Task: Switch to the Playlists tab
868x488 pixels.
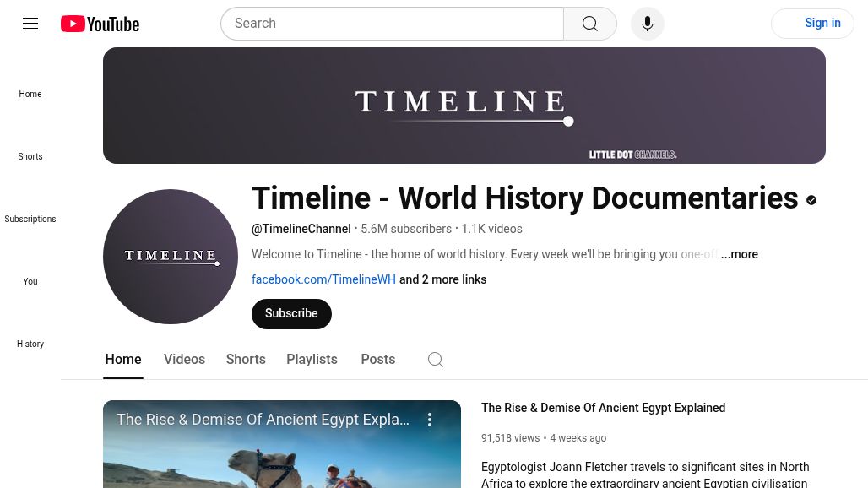Action: pyautogui.click(x=312, y=360)
